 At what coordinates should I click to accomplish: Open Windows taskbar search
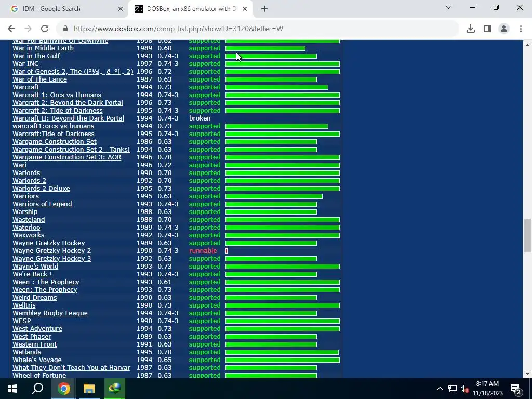coord(37,389)
